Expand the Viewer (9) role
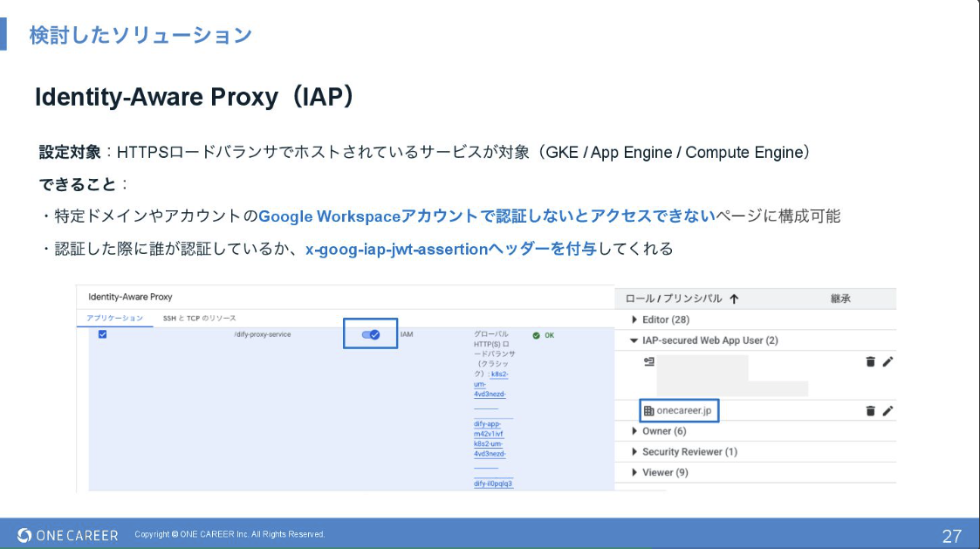The height and width of the screenshot is (549, 980). point(634,473)
